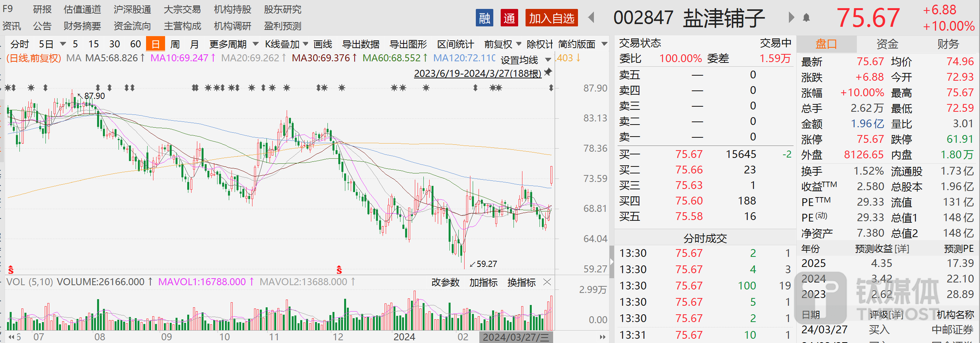Select the 月 monthly K-line period
Screen dimensions: 980x343
(x=195, y=44)
